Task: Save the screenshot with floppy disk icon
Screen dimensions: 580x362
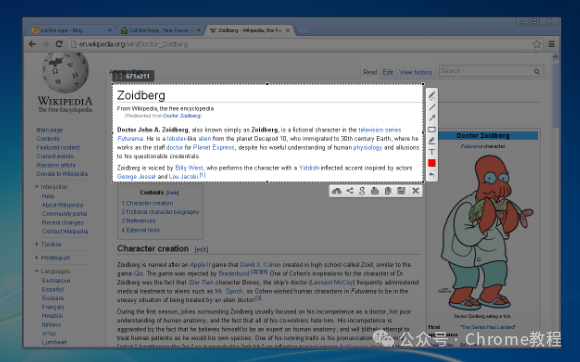Action: click(x=401, y=191)
